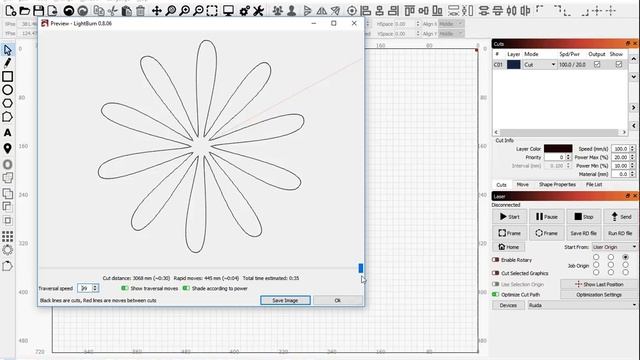640x360 pixels.
Task: Turn on the Enable Rotary switch
Action: pyautogui.click(x=496, y=260)
